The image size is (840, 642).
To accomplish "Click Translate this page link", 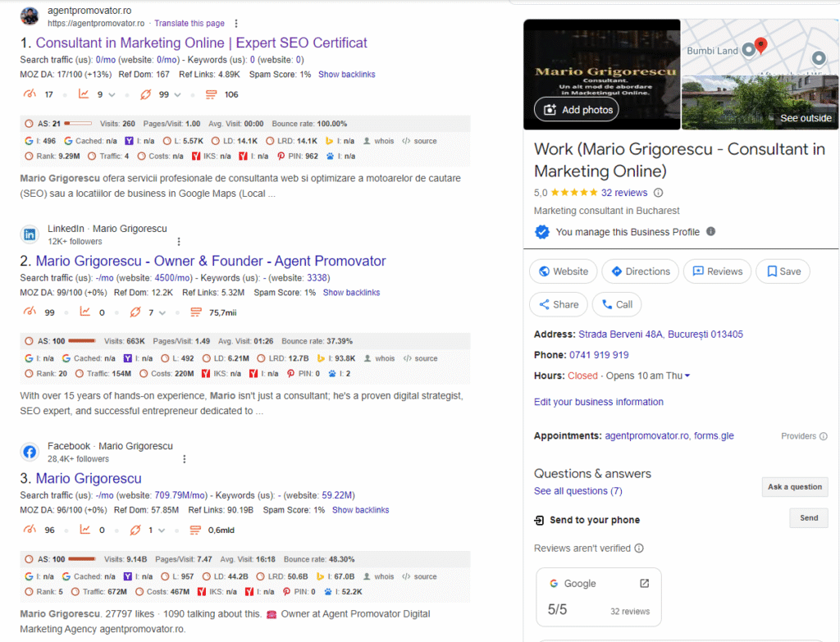I will click(189, 24).
